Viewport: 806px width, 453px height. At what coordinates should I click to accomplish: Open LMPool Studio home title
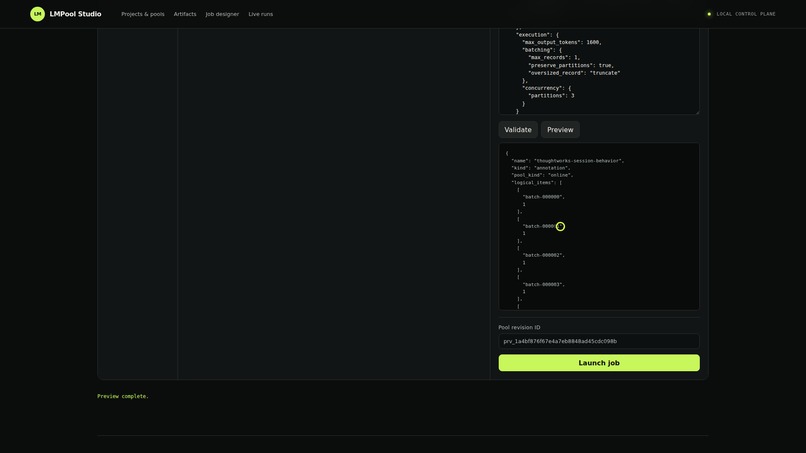[76, 14]
